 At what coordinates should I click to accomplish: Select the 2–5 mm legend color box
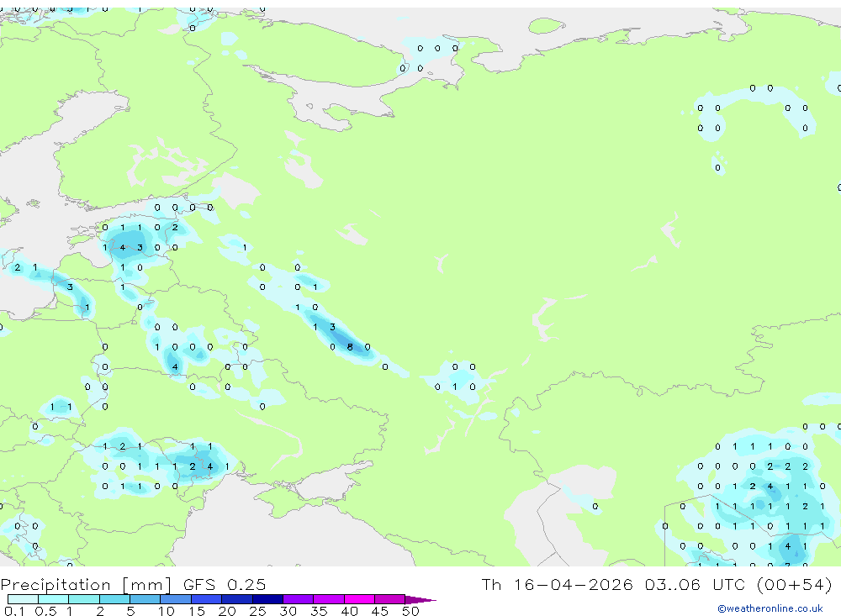114,599
